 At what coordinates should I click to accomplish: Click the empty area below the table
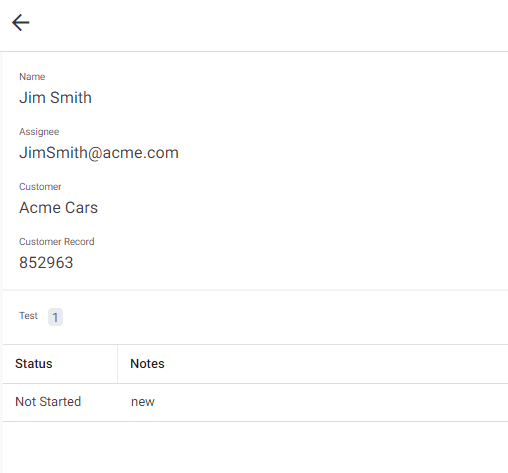pyautogui.click(x=255, y=447)
